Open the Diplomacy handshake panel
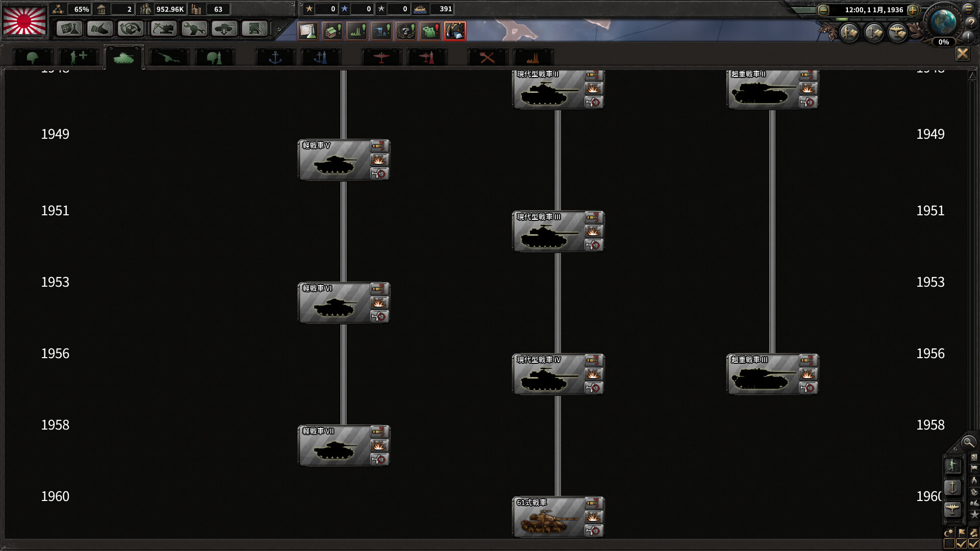980x551 pixels. (100, 29)
